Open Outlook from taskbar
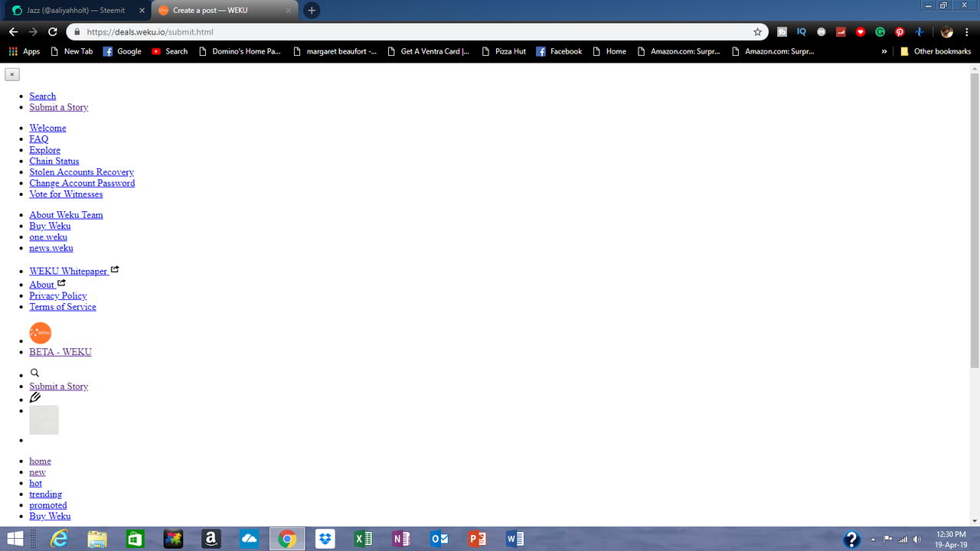The width and height of the screenshot is (980, 551). coord(439,539)
